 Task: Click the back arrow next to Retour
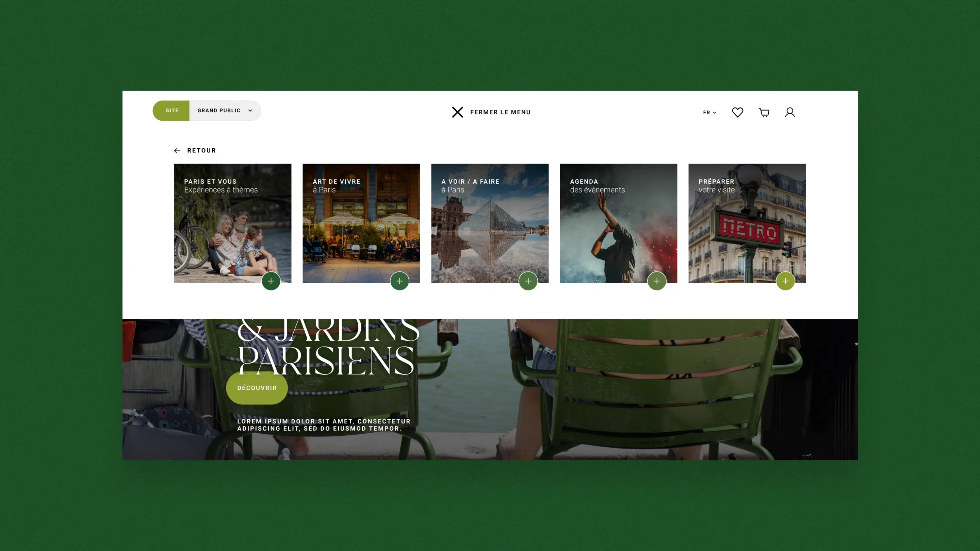pos(177,151)
